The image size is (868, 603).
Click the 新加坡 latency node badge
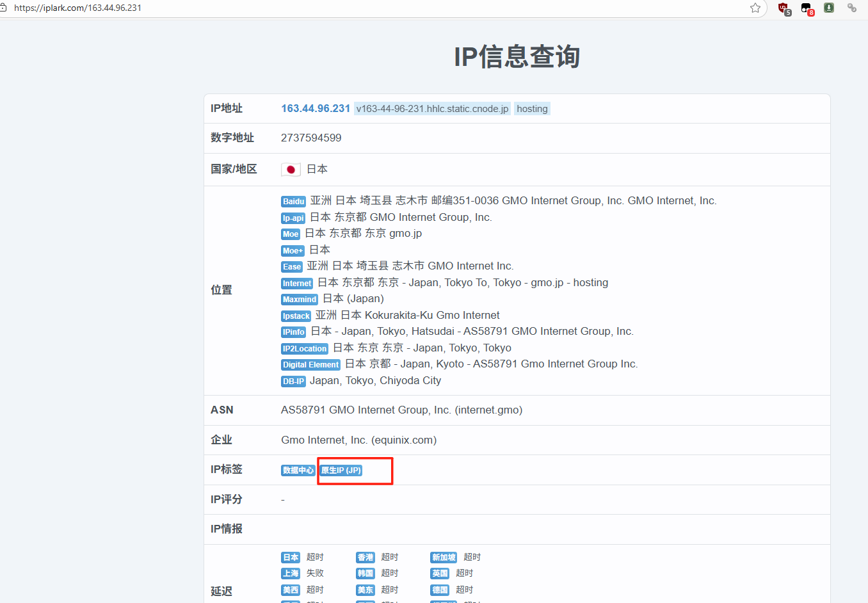click(x=444, y=558)
